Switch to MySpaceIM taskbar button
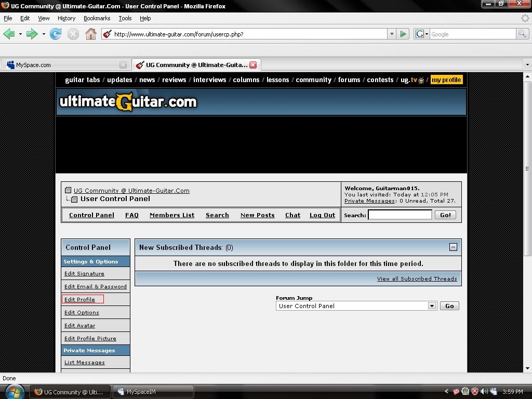Screen dimensions: 532x399 (153, 392)
